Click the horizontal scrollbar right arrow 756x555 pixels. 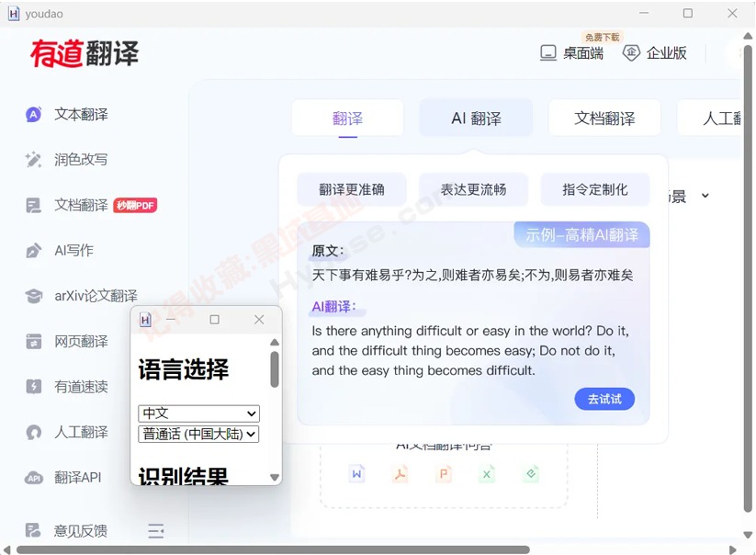pos(733,550)
